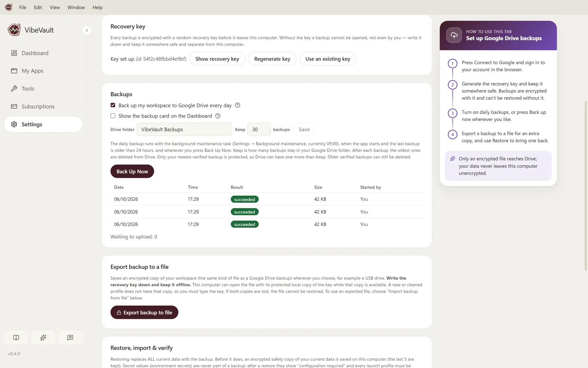Click the Subscriptions card icon
The width and height of the screenshot is (588, 368).
click(14, 107)
